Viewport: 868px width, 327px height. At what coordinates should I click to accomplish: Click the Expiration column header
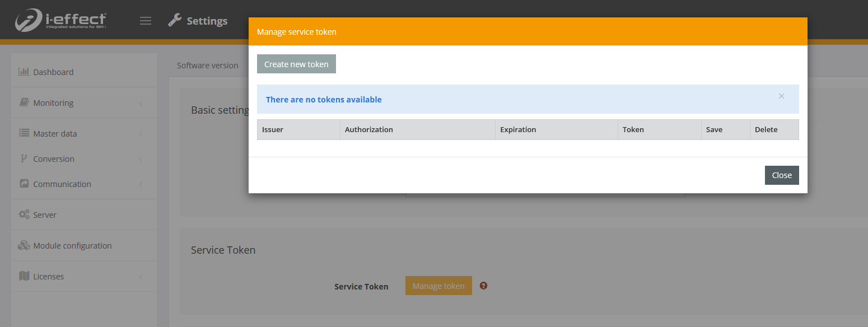(x=518, y=129)
